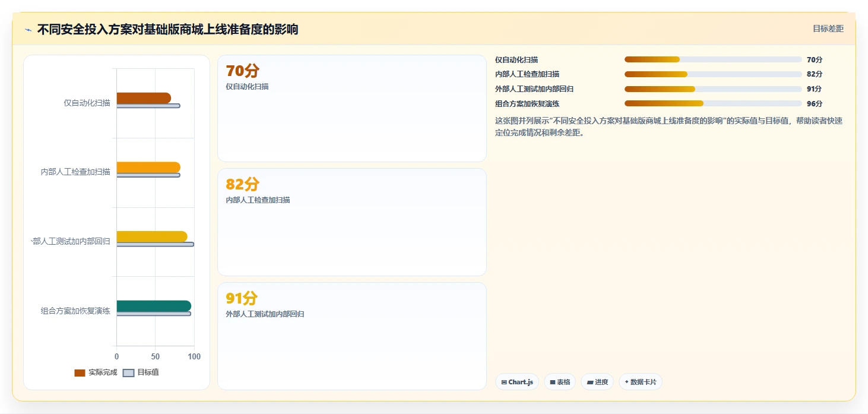Image resolution: width=868 pixels, height=414 pixels.
Task: Toggle the 实际完成 legend item
Action: (96, 372)
